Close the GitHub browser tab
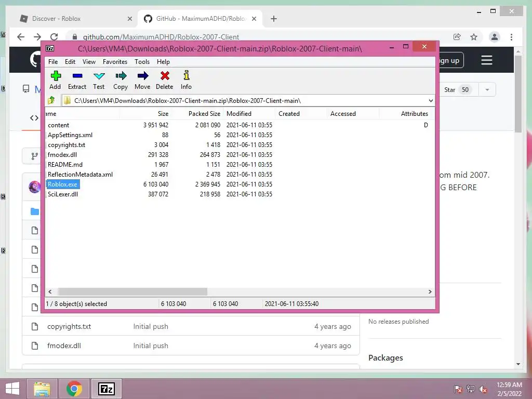This screenshot has width=532, height=399. 254,19
